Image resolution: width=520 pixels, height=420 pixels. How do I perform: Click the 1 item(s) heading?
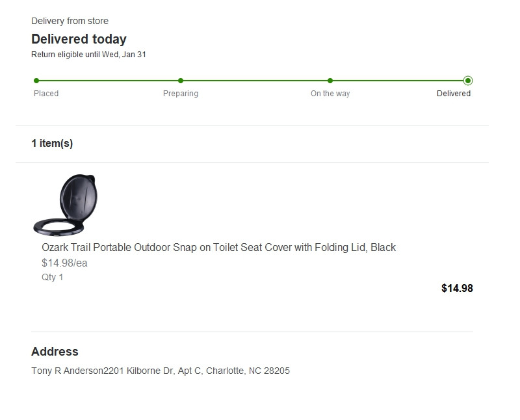point(52,143)
